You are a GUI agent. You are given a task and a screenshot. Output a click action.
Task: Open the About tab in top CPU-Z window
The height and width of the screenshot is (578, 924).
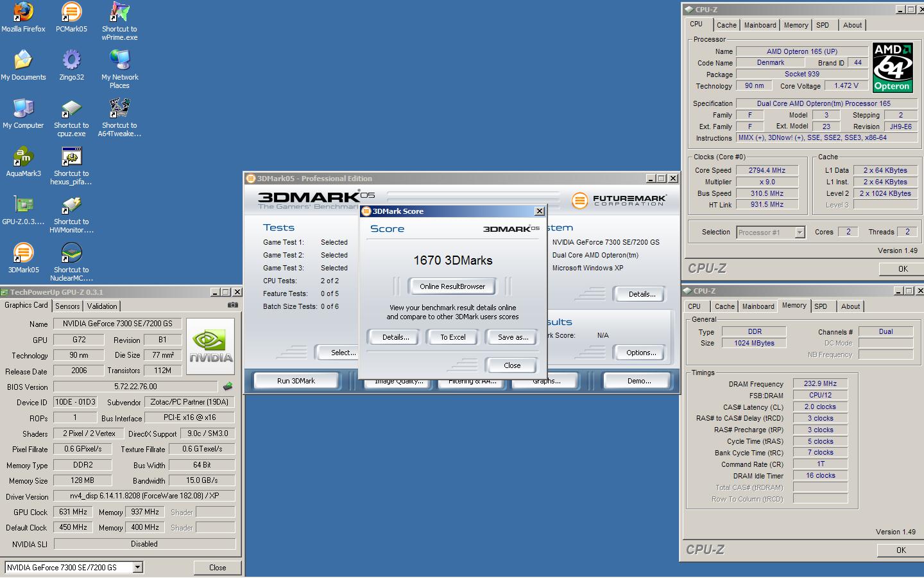[852, 25]
